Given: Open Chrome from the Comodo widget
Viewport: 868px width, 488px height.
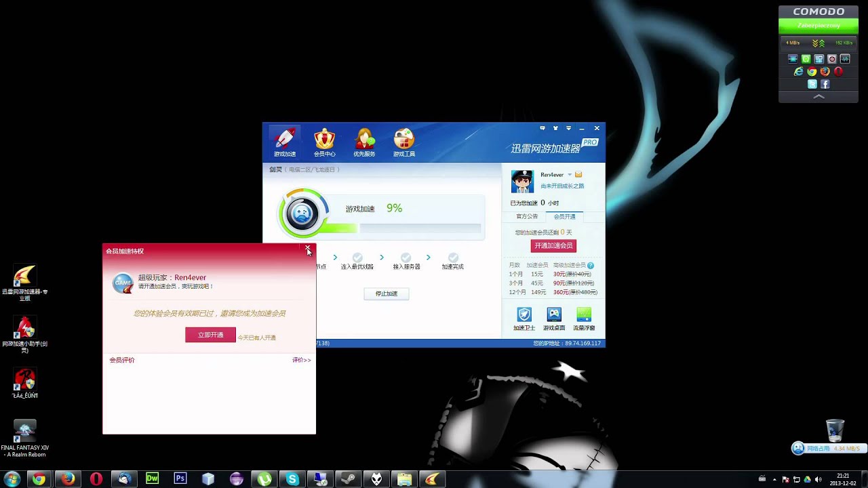Looking at the screenshot, I should click(812, 71).
